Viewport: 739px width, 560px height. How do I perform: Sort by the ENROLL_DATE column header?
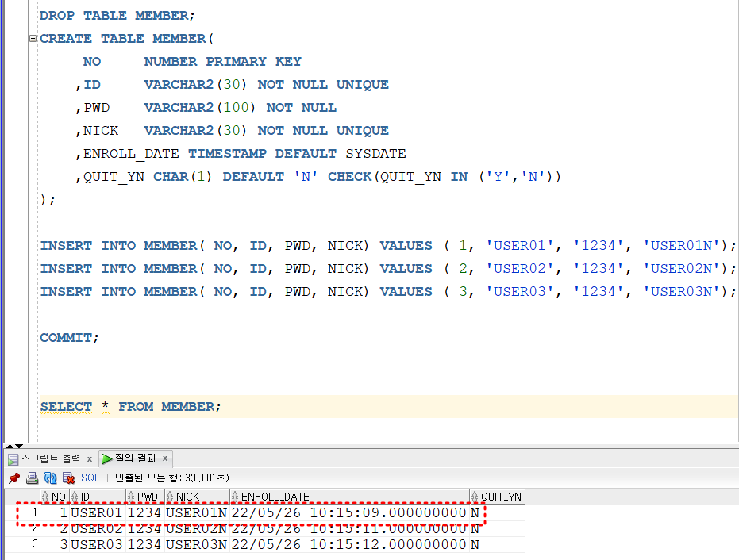(x=350, y=497)
